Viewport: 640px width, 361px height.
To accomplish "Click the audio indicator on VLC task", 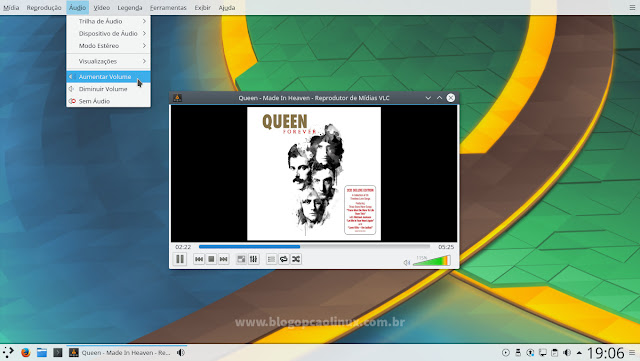I will [x=180, y=352].
